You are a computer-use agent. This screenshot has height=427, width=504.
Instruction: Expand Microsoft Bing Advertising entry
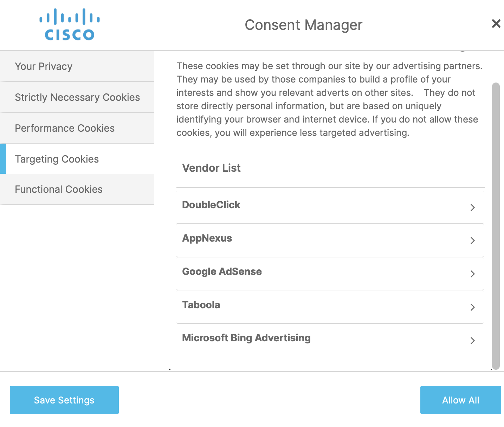[473, 341]
